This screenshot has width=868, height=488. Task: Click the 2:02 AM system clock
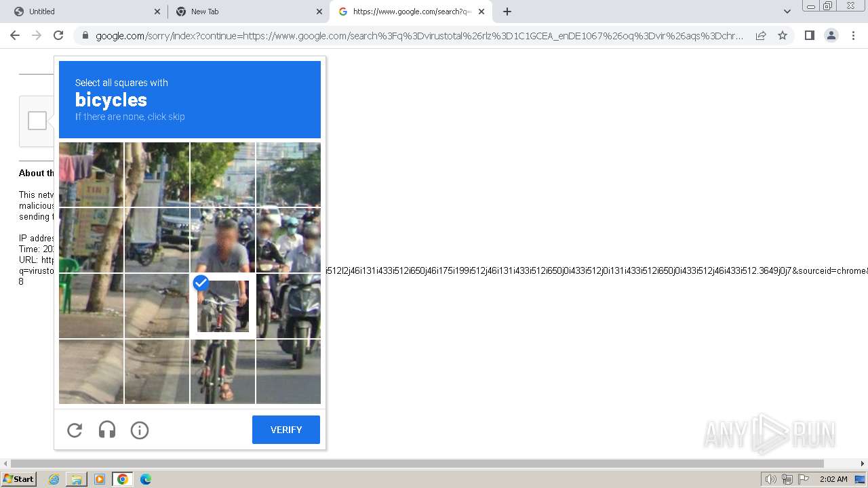pos(833,479)
